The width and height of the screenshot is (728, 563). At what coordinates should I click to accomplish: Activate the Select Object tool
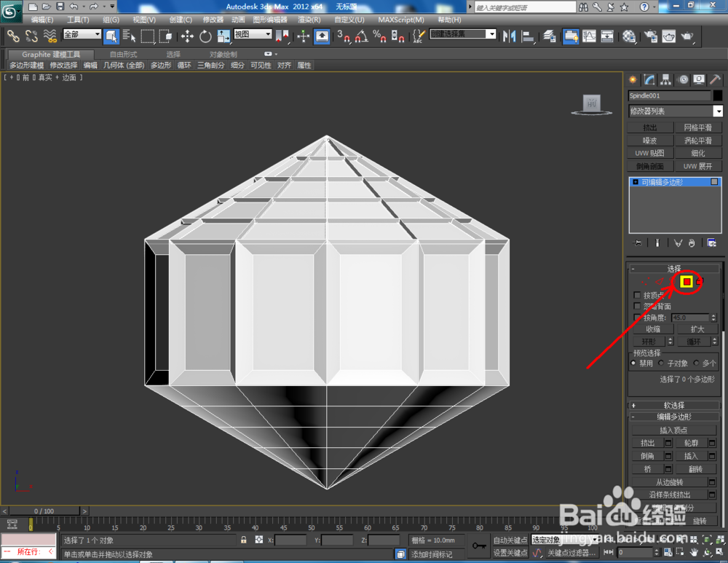click(x=111, y=36)
